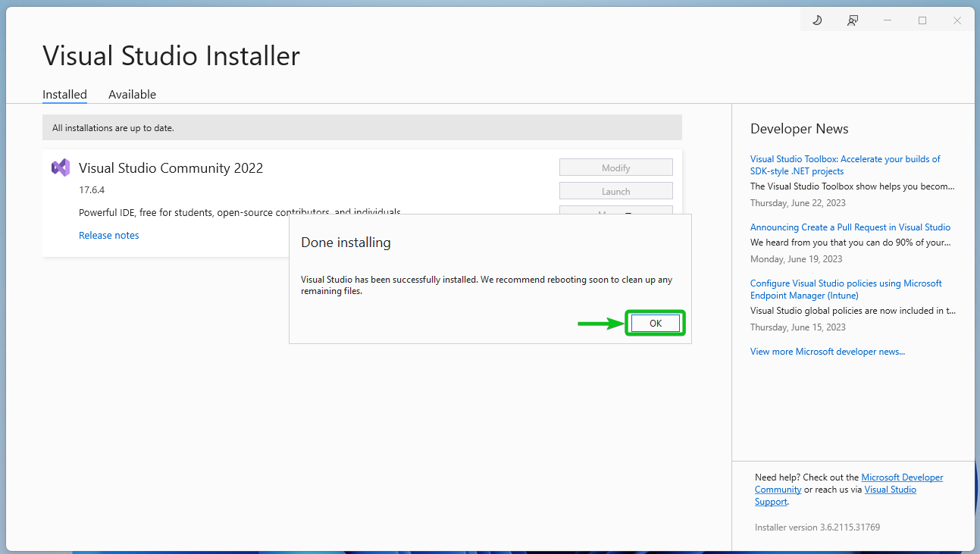Click the date Monday, June 19, 2023
The height and width of the screenshot is (554, 980).
[x=797, y=259]
